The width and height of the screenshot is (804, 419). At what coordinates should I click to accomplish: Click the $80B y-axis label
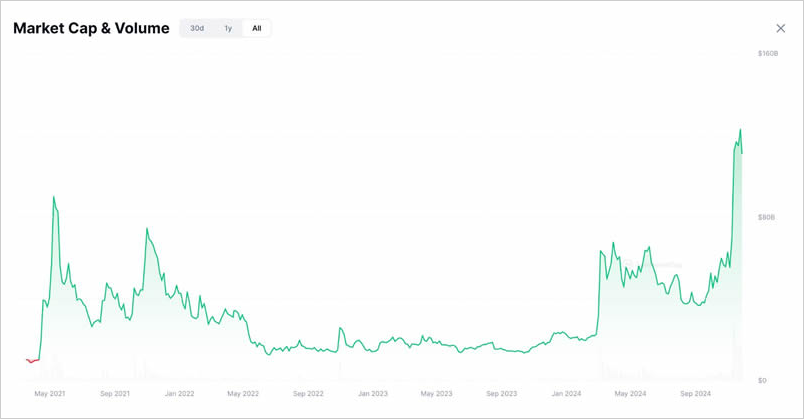click(767, 217)
